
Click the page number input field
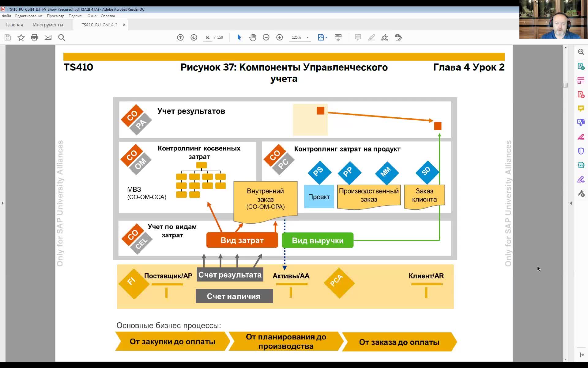[208, 37]
